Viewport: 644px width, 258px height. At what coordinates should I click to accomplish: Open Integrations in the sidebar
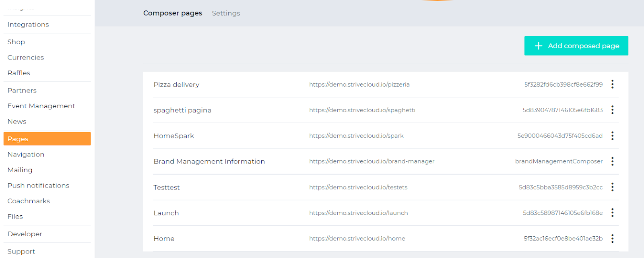pyautogui.click(x=28, y=25)
